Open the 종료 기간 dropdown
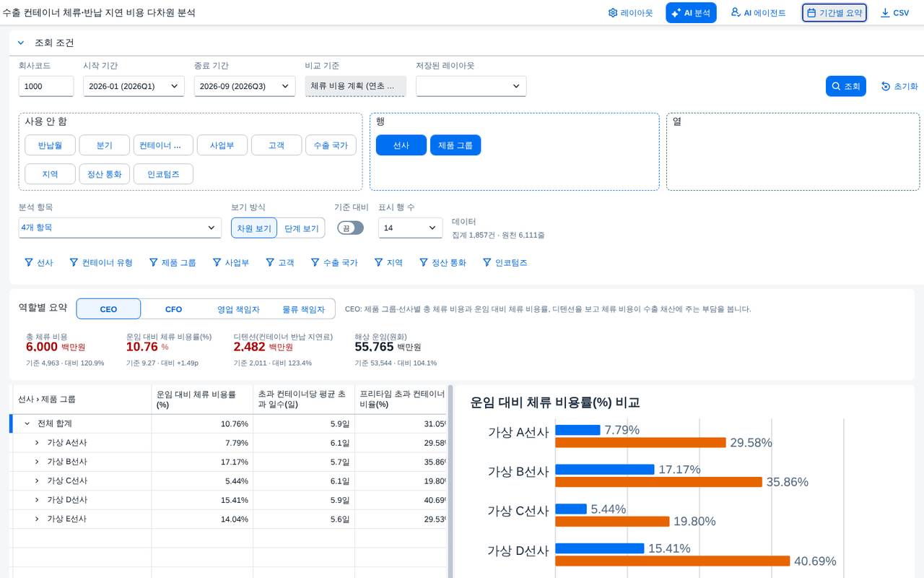 pos(245,86)
